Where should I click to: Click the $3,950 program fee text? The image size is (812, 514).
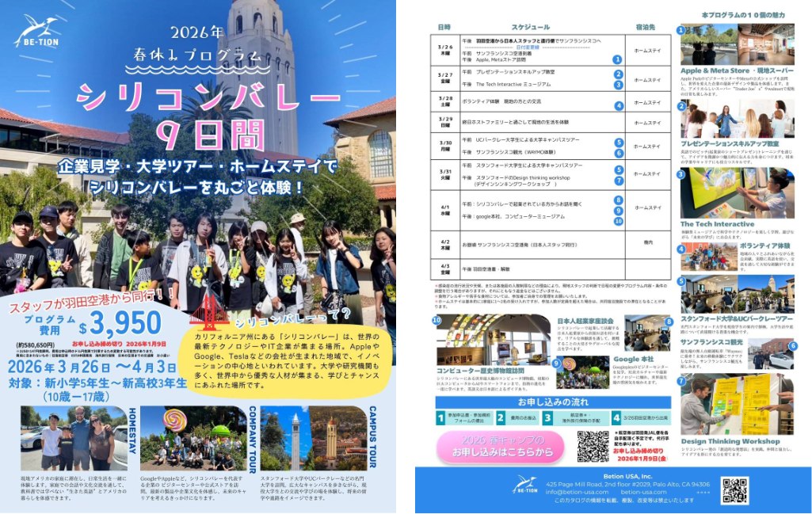click(x=125, y=323)
